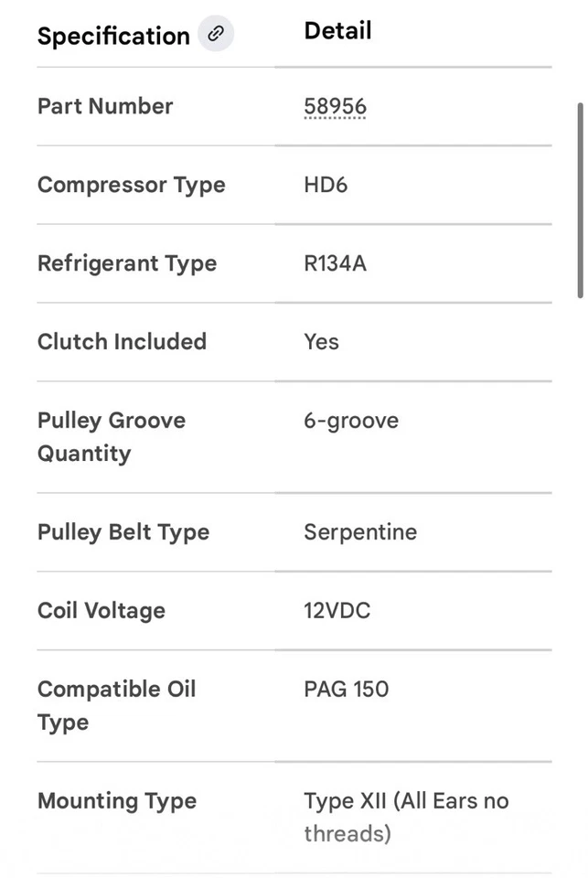Click the vertical scrollbar thumb
This screenshot has height=878, width=588.
pyautogui.click(x=580, y=199)
